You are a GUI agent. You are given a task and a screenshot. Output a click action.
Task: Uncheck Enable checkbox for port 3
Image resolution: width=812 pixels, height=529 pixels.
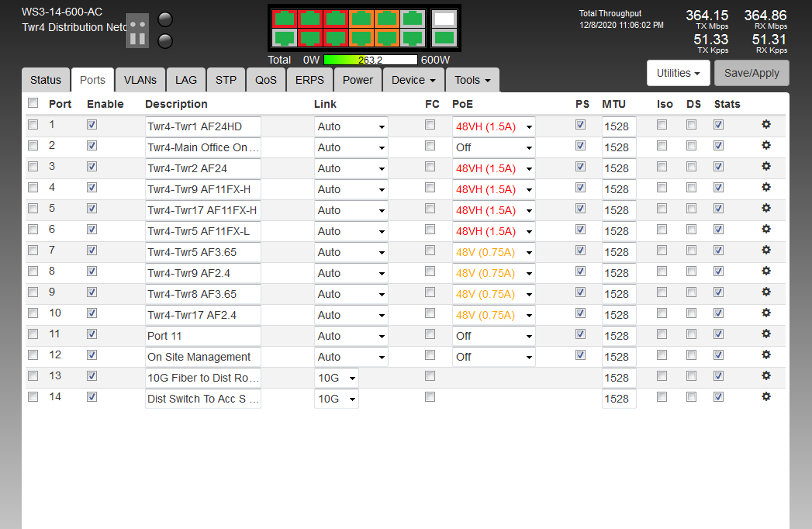point(92,167)
